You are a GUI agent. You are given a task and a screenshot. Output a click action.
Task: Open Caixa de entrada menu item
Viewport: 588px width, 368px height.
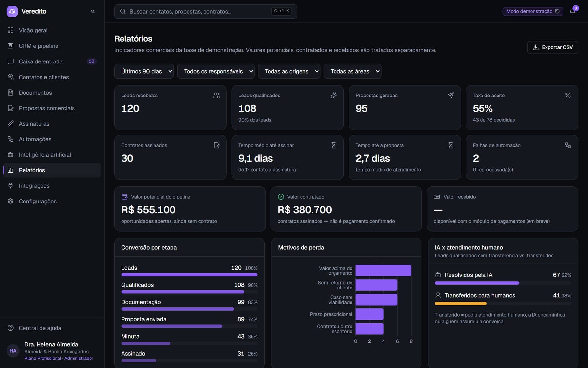click(x=52, y=61)
